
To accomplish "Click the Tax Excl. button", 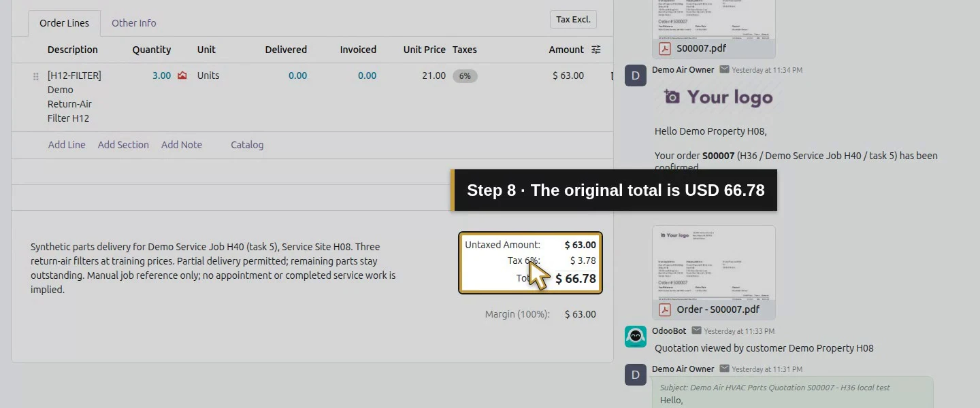I will tap(573, 20).
